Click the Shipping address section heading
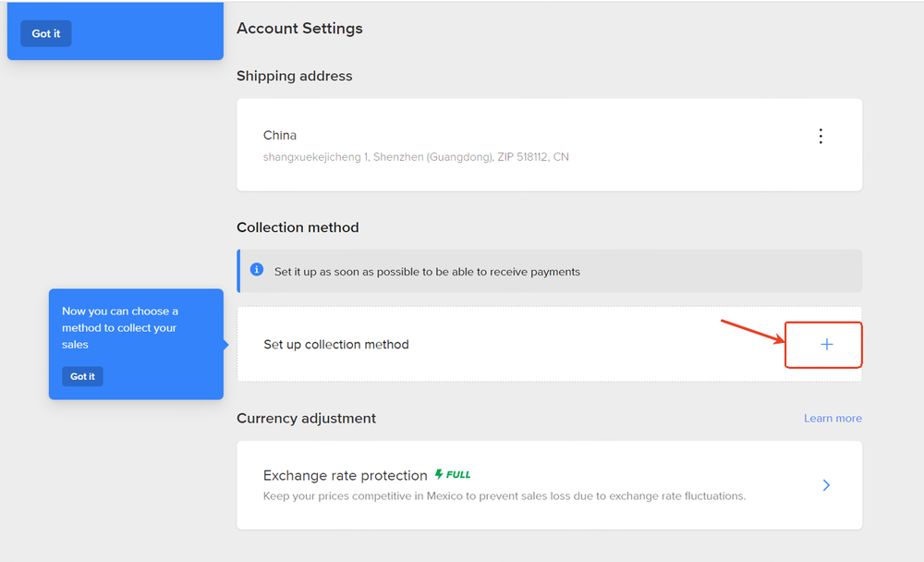The height and width of the screenshot is (562, 924). pos(294,76)
